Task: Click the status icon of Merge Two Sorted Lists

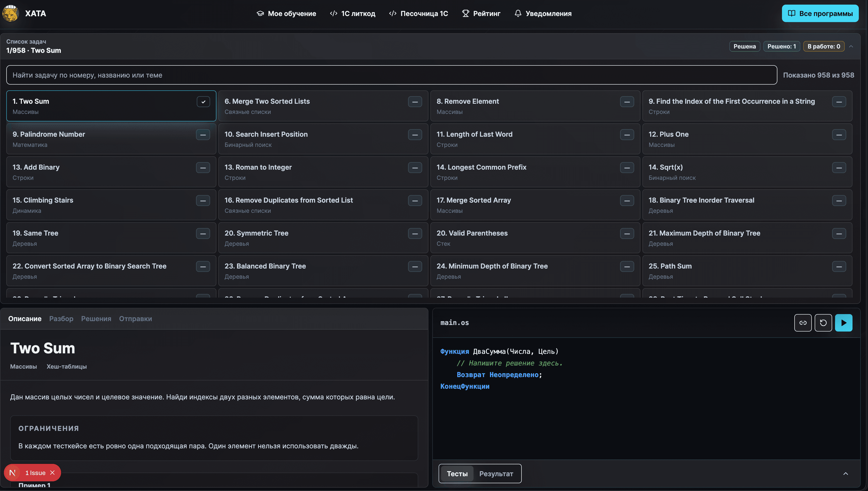Action: [415, 102]
